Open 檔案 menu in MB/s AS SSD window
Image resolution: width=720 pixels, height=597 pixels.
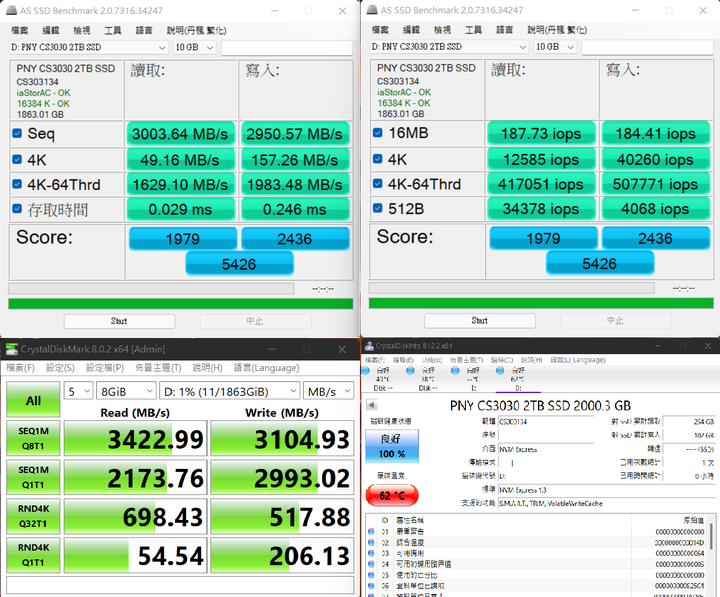[20, 30]
